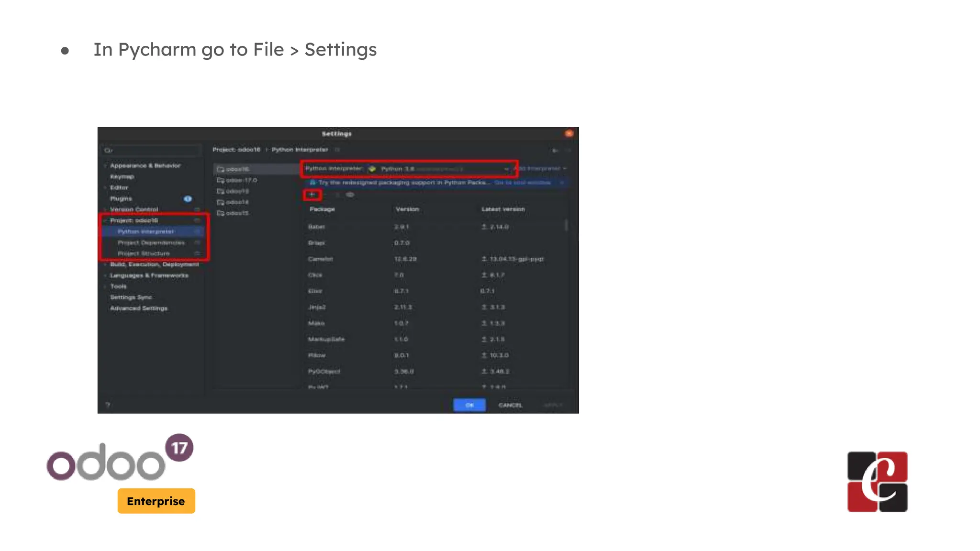Click the folder icon next to odoo14
Screen dimensions: 980x551
tap(221, 202)
